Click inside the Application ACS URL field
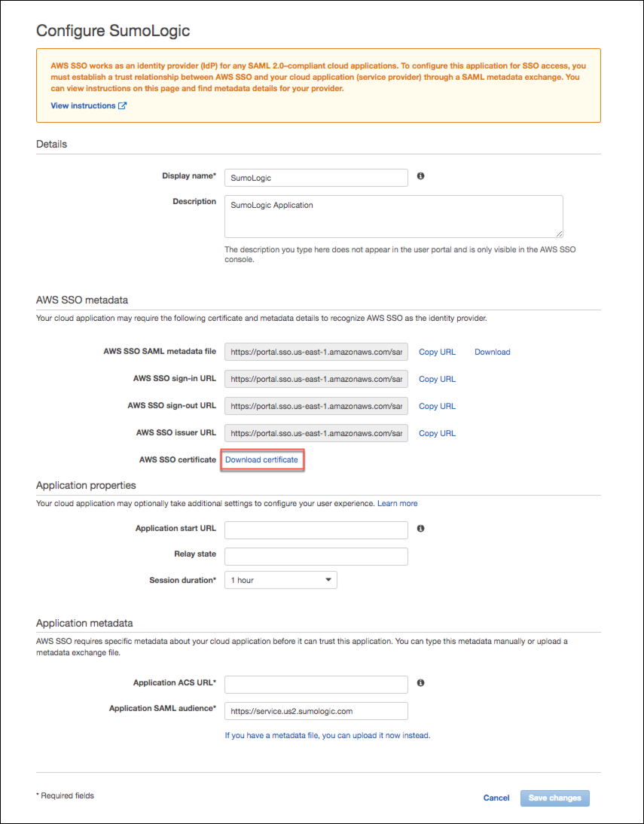The height and width of the screenshot is (824, 644). tap(316, 684)
